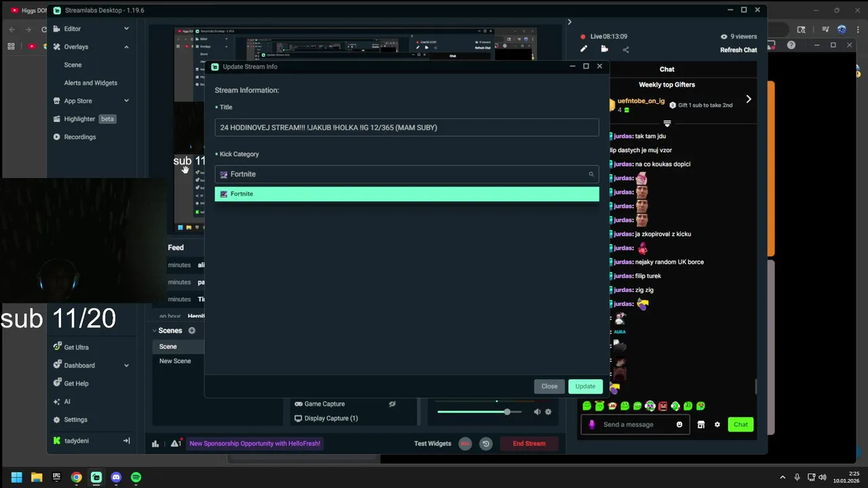Click the Get Ultra link
Screen dimensions: 868x488
tap(76, 347)
